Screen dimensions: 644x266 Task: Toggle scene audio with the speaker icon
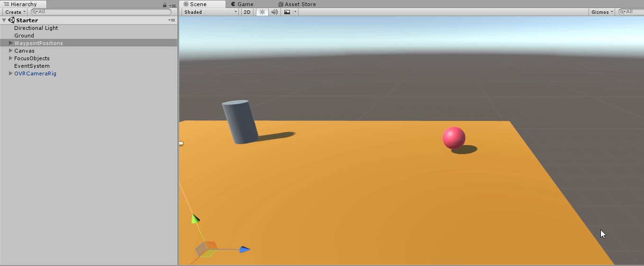[x=274, y=12]
